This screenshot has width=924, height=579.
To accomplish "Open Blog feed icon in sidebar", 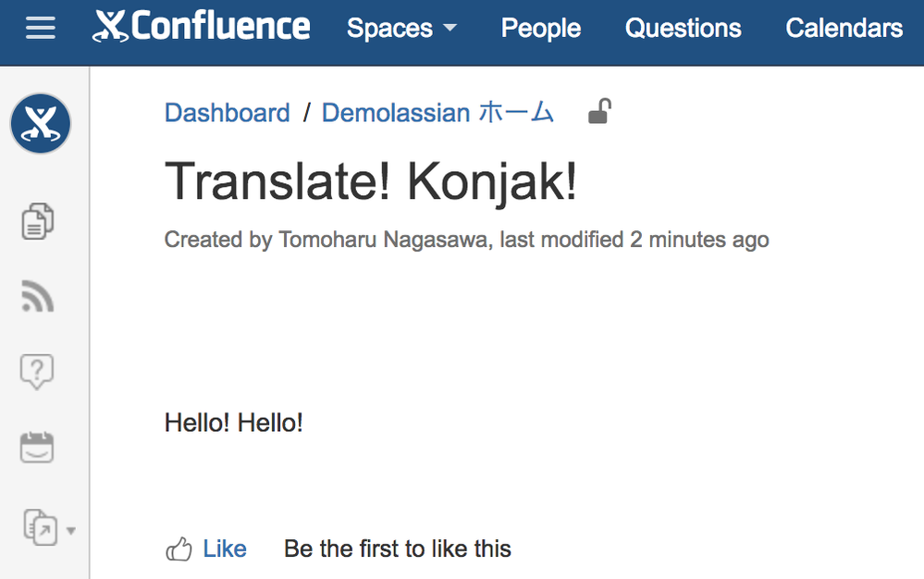I will (38, 297).
